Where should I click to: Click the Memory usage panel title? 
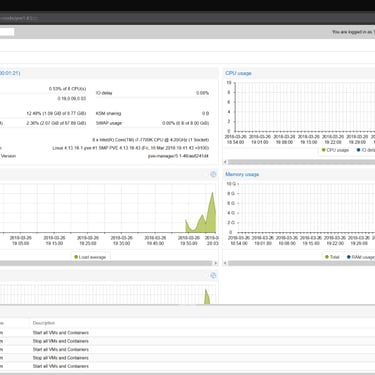point(242,174)
